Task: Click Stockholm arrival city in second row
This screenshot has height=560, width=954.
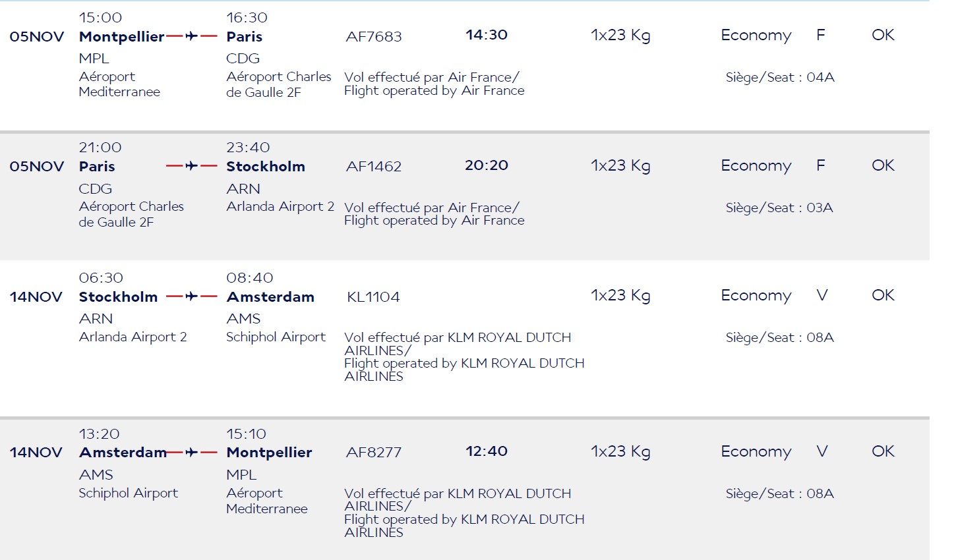Action: pos(266,167)
